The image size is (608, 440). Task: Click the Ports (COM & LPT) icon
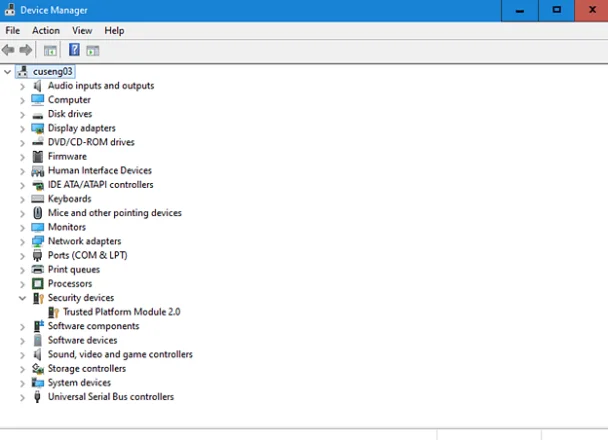point(38,255)
